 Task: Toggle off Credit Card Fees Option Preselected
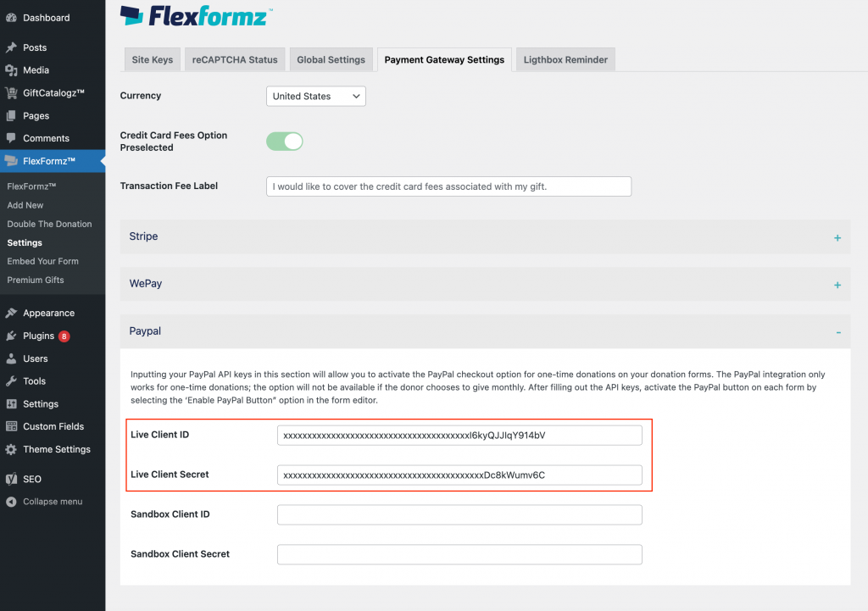(284, 142)
